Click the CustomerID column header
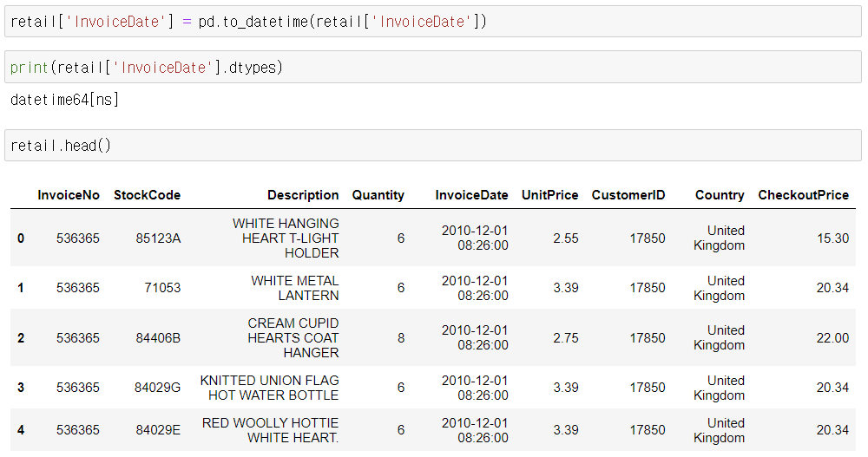868x457 pixels. pos(628,195)
